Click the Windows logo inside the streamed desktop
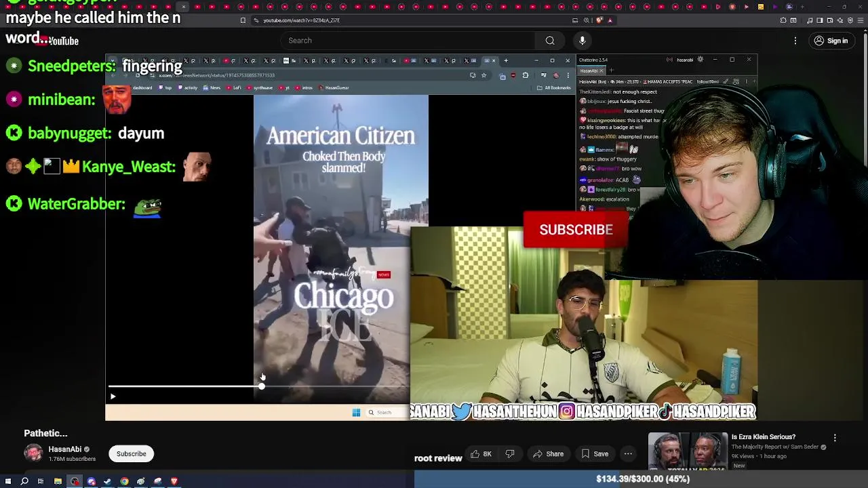 (356, 412)
